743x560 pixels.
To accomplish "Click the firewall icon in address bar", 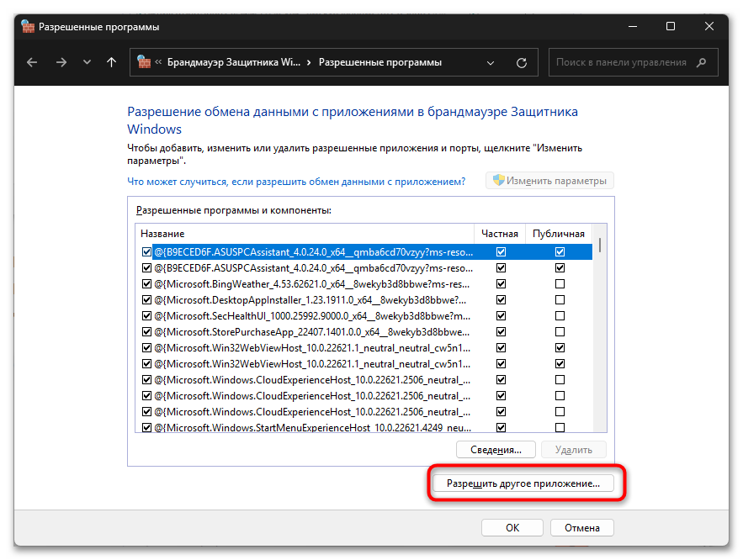I will [144, 62].
